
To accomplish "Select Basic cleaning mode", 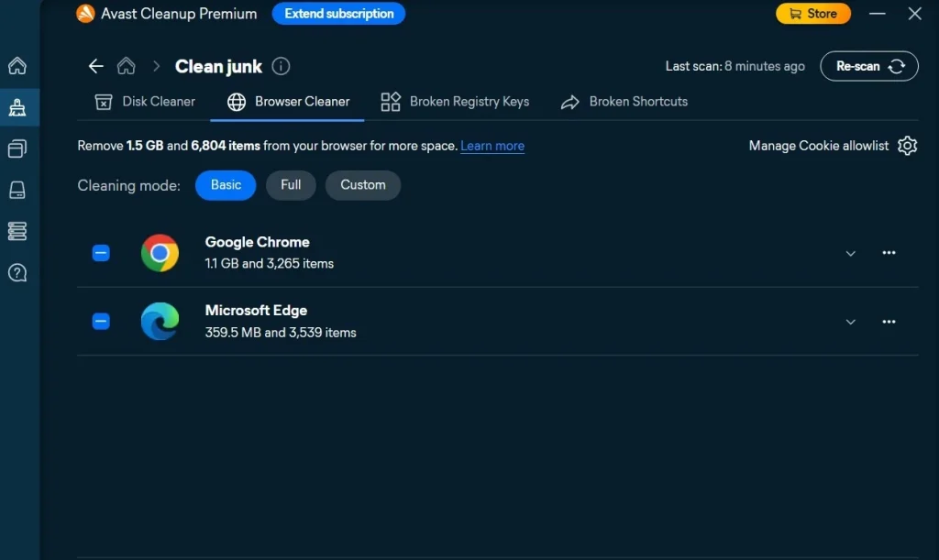I will (x=226, y=185).
